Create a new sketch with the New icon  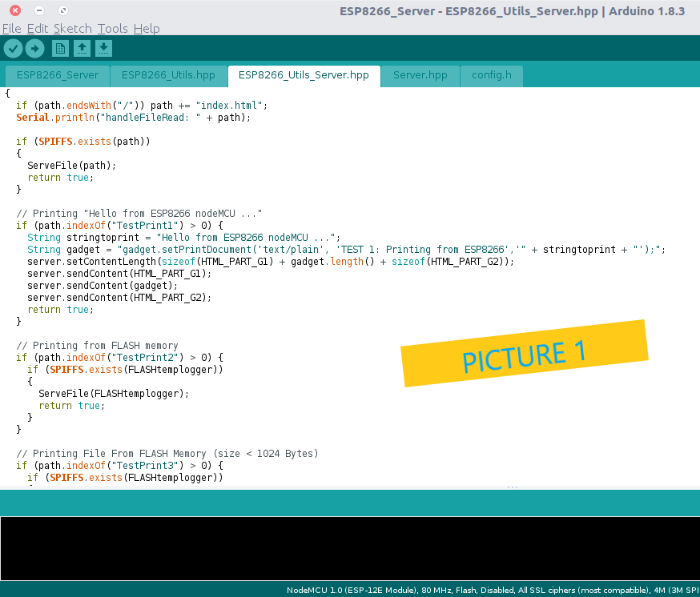point(60,48)
